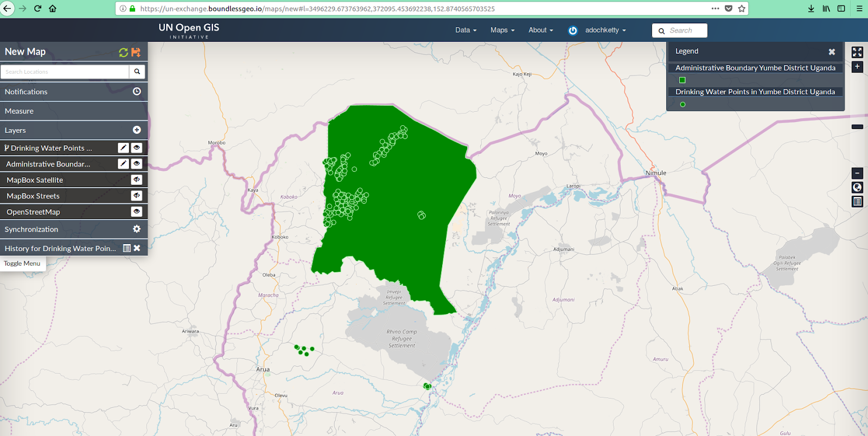Click the orange save map icon
Image resolution: width=868 pixels, height=436 pixels.
[136, 52]
